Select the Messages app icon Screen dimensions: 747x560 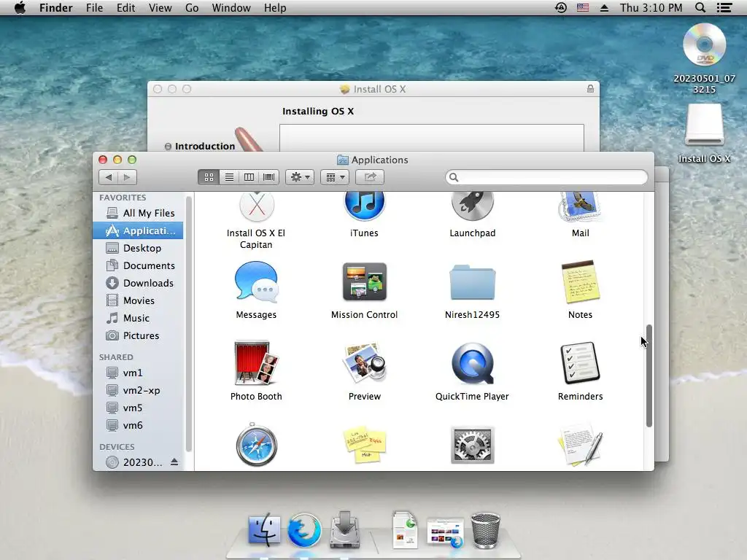tap(256, 282)
